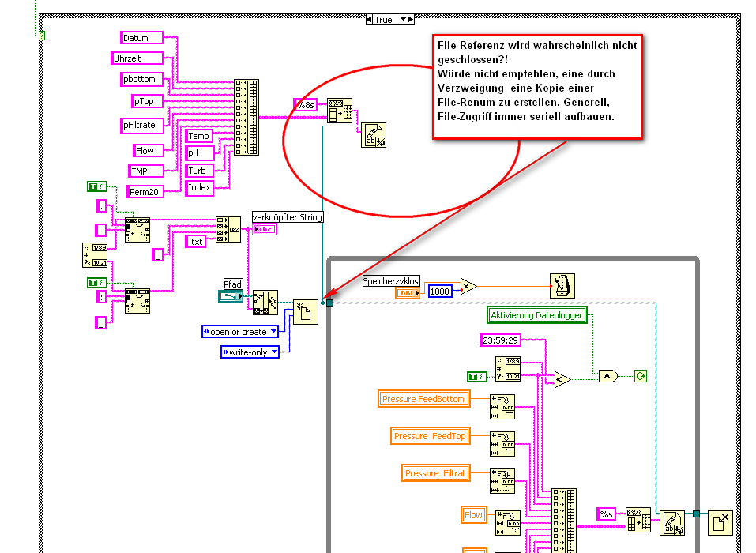Show previous case with the arrow before True
This screenshot has height=553, width=756.
(x=369, y=20)
